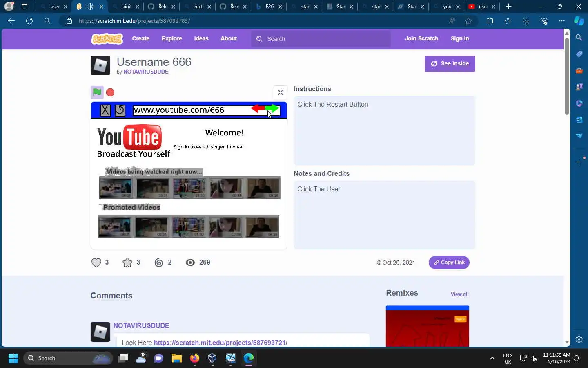Show hidden system tray icons
Screen dimensions: 588x368
click(x=492, y=358)
